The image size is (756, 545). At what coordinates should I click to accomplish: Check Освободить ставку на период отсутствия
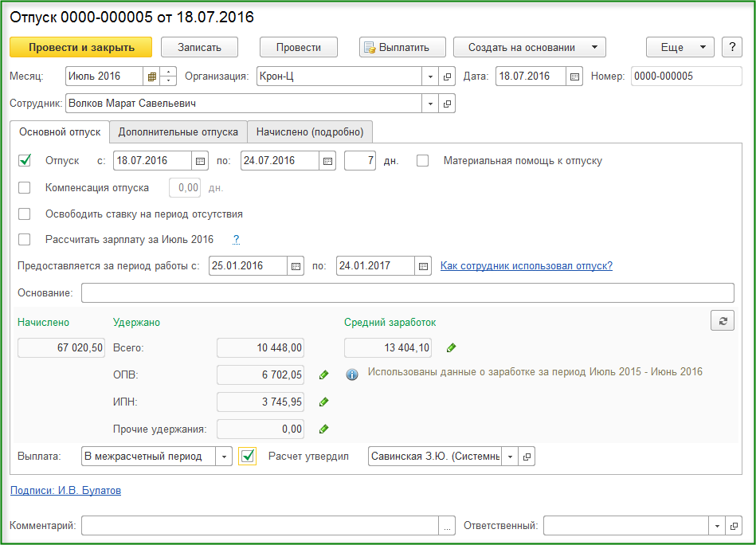click(x=25, y=214)
